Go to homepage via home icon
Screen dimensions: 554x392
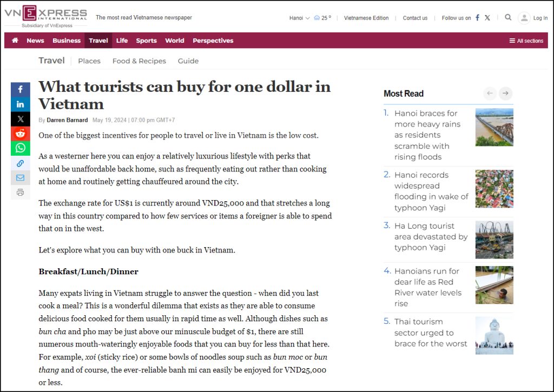tap(15, 41)
